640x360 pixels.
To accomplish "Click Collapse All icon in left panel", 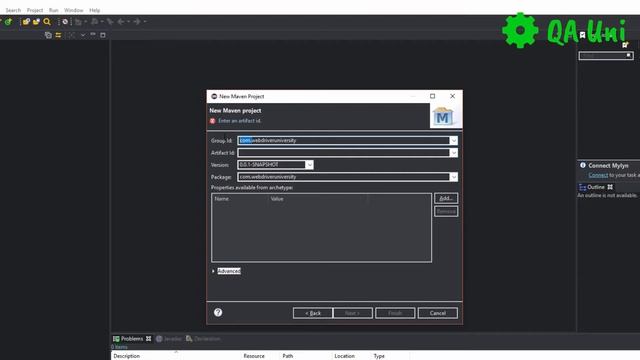I will click(48, 35).
